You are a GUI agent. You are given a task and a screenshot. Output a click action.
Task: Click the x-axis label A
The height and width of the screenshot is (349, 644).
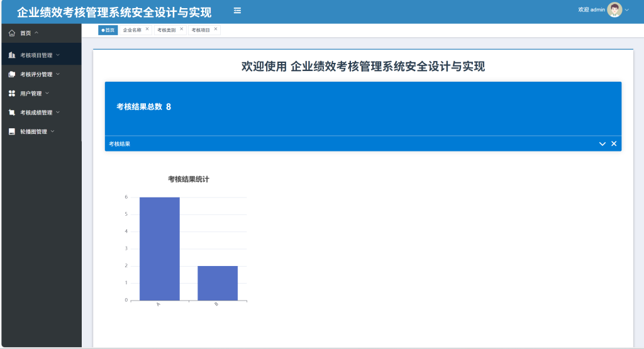(x=158, y=304)
